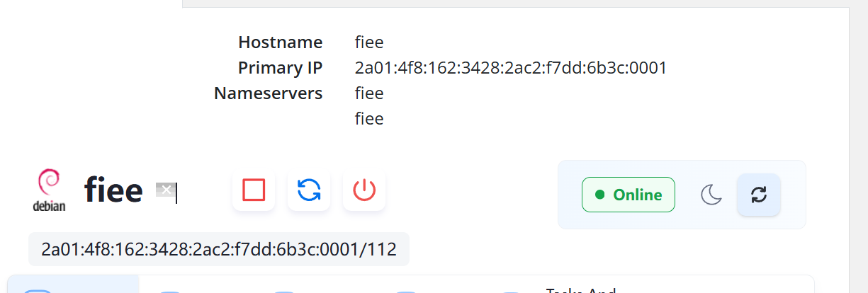Click the Hostname value fiee
Image resolution: width=868 pixels, height=293 pixels.
(369, 42)
